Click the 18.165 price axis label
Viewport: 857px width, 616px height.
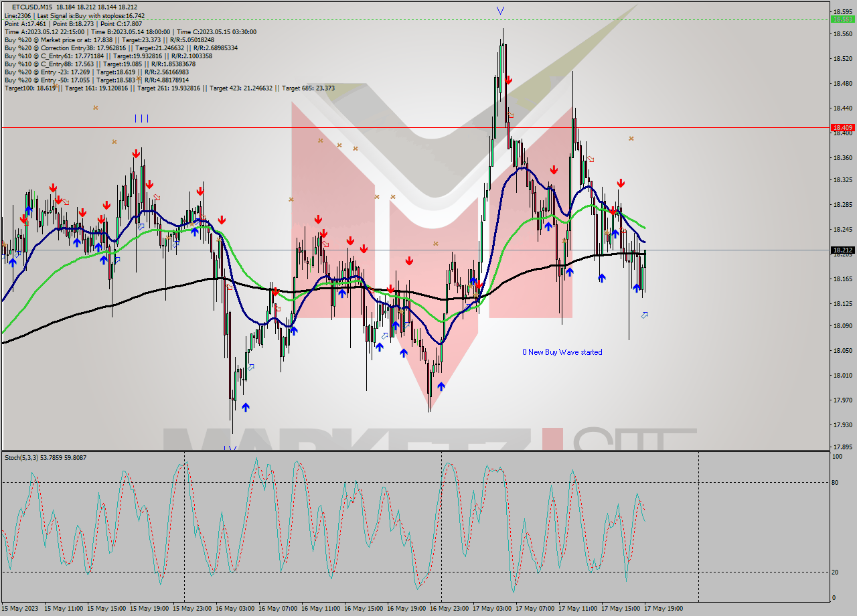pos(842,279)
